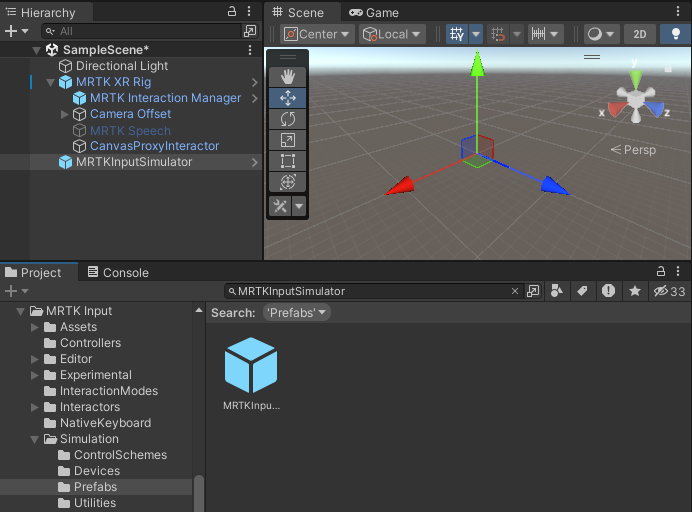Open custom editor tools wrench icon
This screenshot has height=512, width=692.
click(x=280, y=206)
